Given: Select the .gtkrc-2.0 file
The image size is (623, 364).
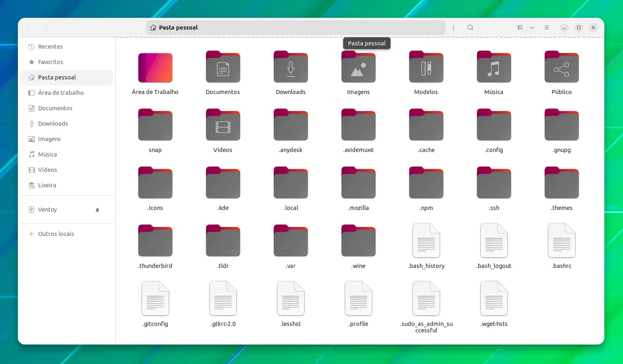Looking at the screenshot, I should [223, 298].
